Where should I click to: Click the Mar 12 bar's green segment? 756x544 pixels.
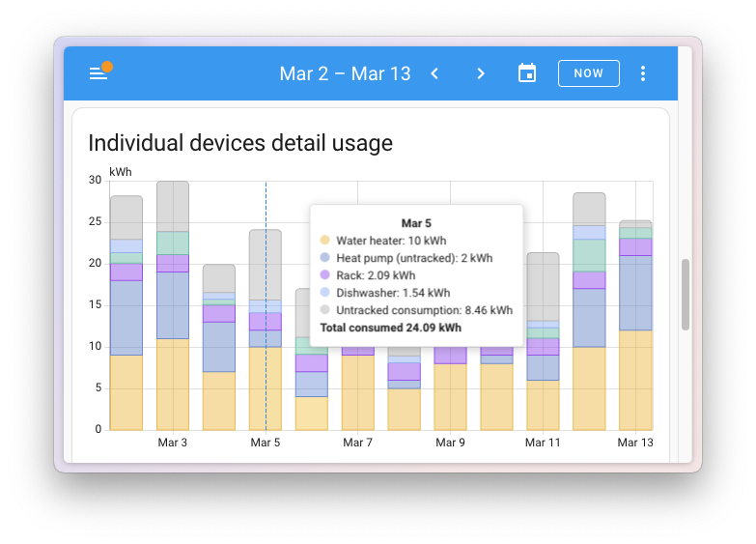[x=589, y=255]
